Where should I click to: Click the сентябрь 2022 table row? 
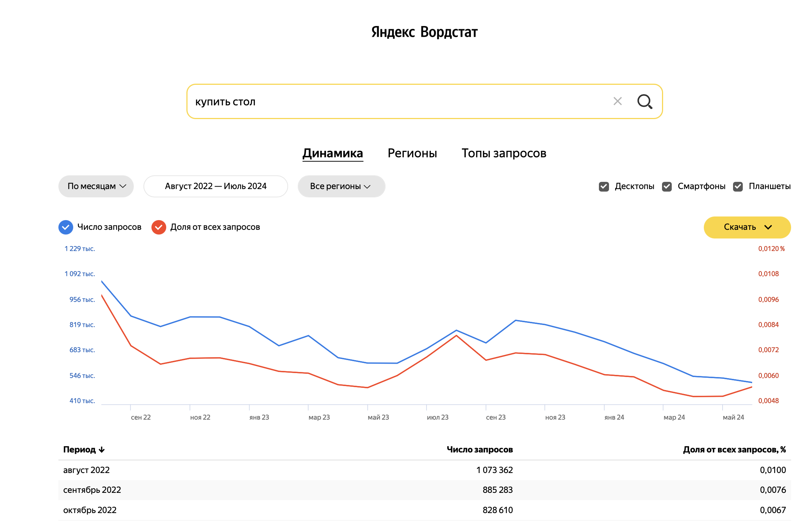(424, 490)
